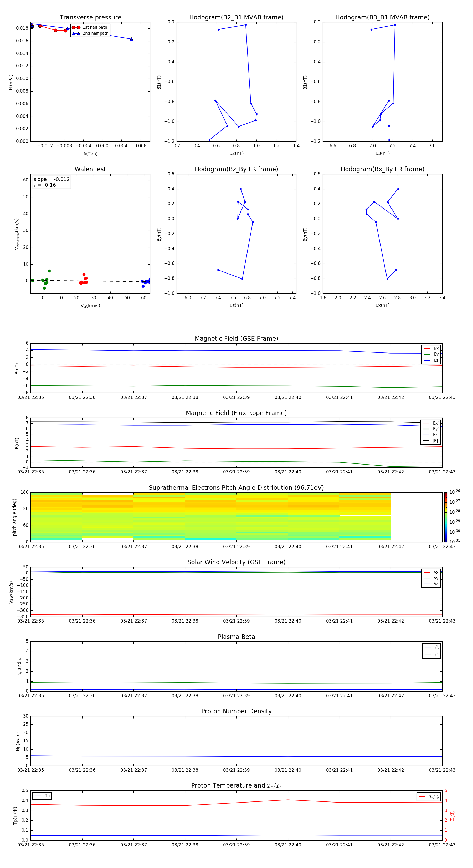Screen dimensions: 473x868
Task: Click the "WalenTest" plot title
Action: pyautogui.click(x=90, y=169)
